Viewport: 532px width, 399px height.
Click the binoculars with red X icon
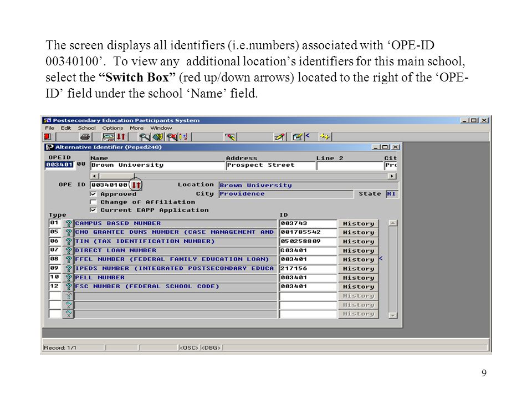pyautogui.click(x=172, y=137)
